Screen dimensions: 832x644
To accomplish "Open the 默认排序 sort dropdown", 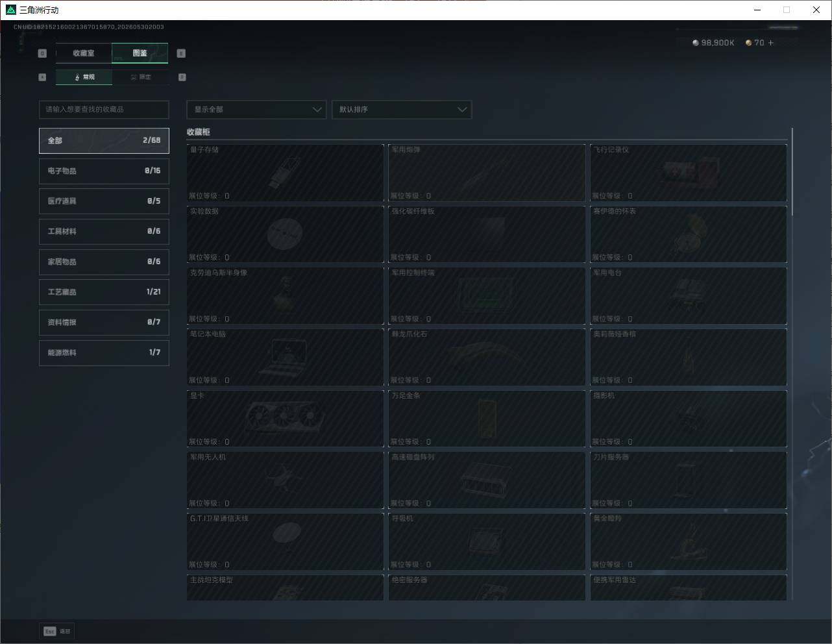I will point(401,109).
